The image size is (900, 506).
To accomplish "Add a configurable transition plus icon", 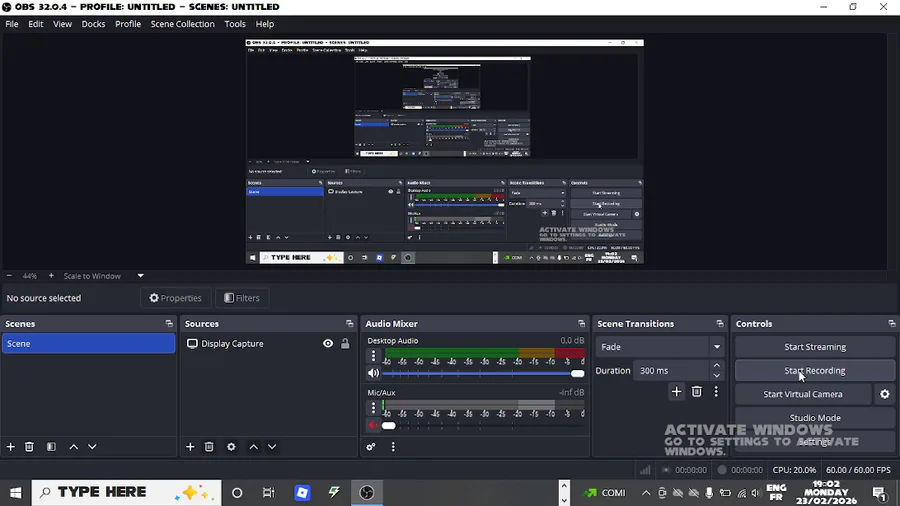I will (676, 392).
